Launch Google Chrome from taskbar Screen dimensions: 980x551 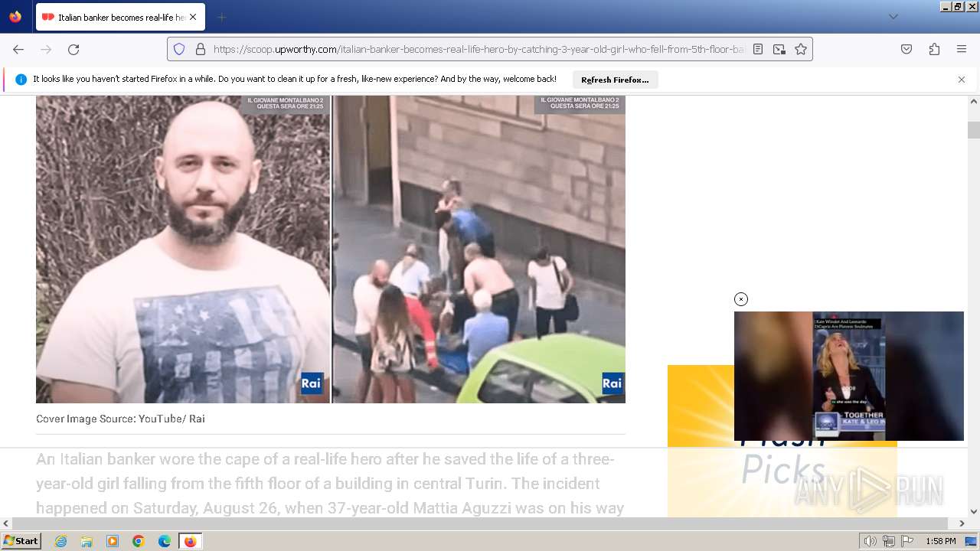[x=139, y=541]
